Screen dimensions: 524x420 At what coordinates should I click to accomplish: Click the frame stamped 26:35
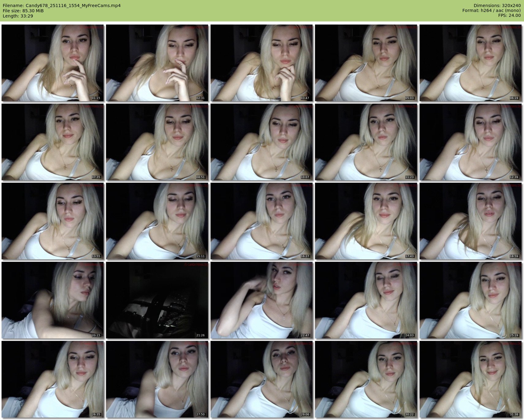(x=53, y=379)
